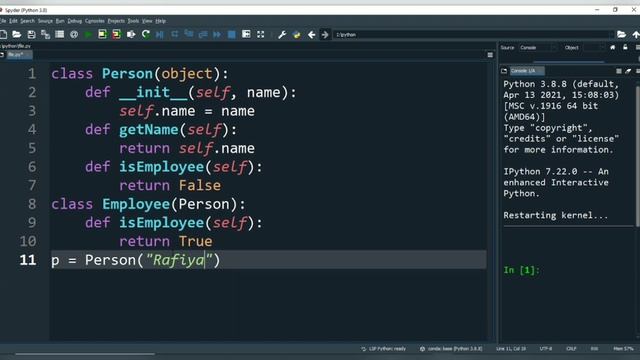The height and width of the screenshot is (360, 640).
Task: Browse for a working directory
Action: coord(621,35)
